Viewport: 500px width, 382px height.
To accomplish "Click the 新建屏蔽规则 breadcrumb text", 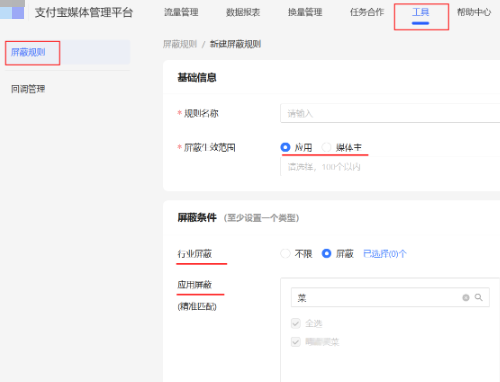I will point(235,44).
